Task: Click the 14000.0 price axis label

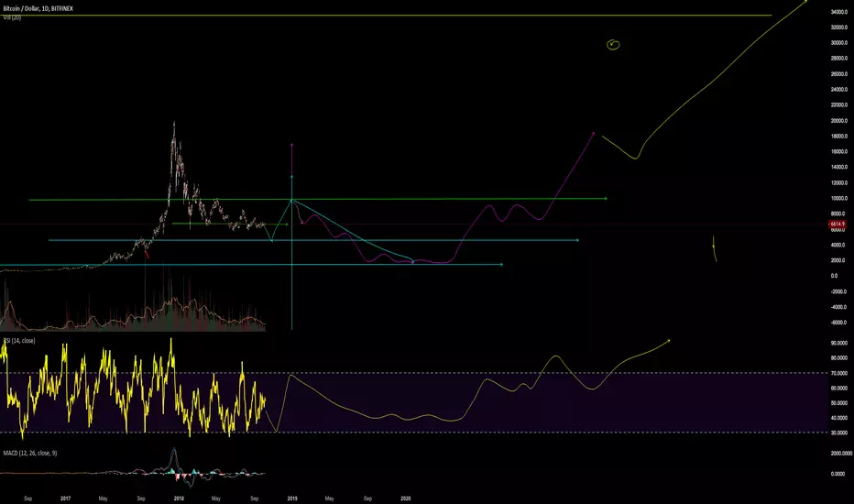Action: point(838,168)
